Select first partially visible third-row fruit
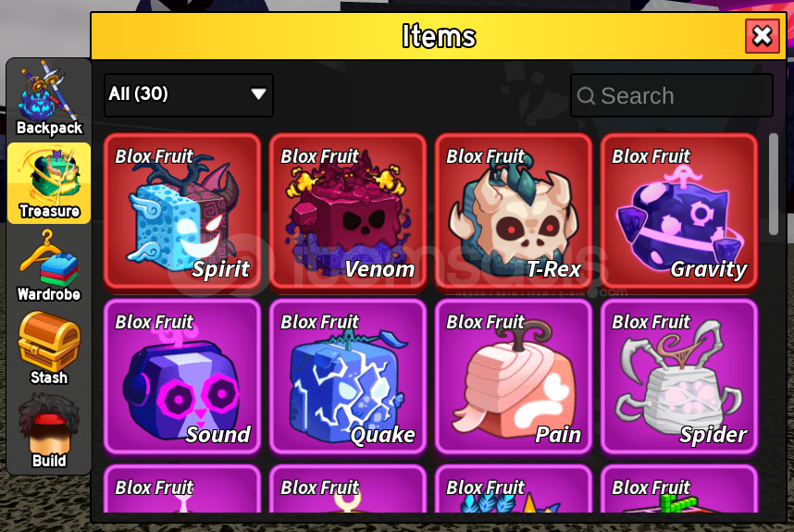 click(x=182, y=489)
